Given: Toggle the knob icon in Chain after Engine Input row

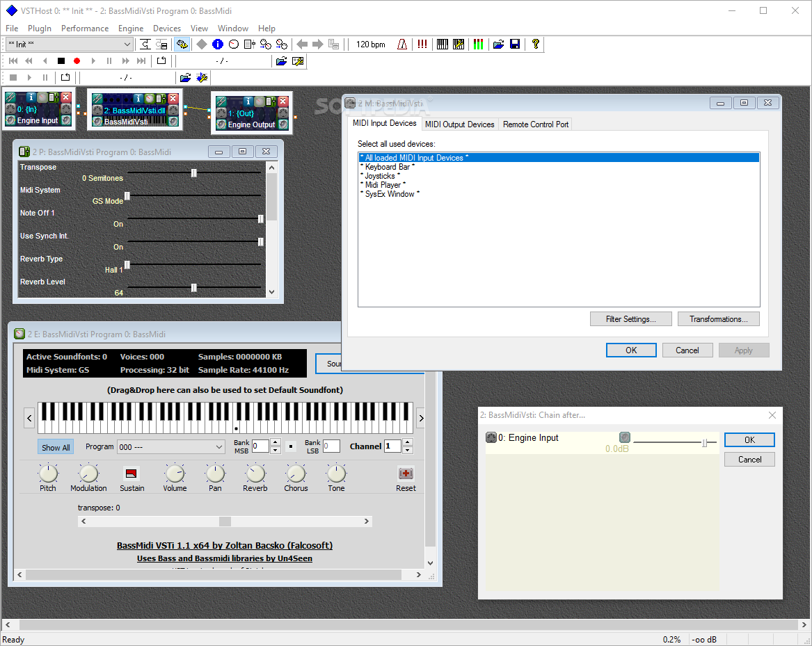Looking at the screenshot, I should coord(625,437).
